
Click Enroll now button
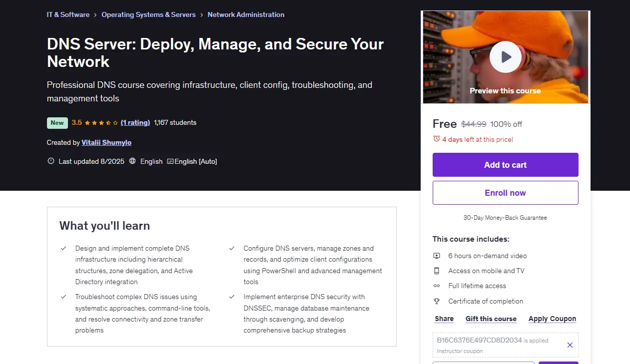click(x=505, y=193)
